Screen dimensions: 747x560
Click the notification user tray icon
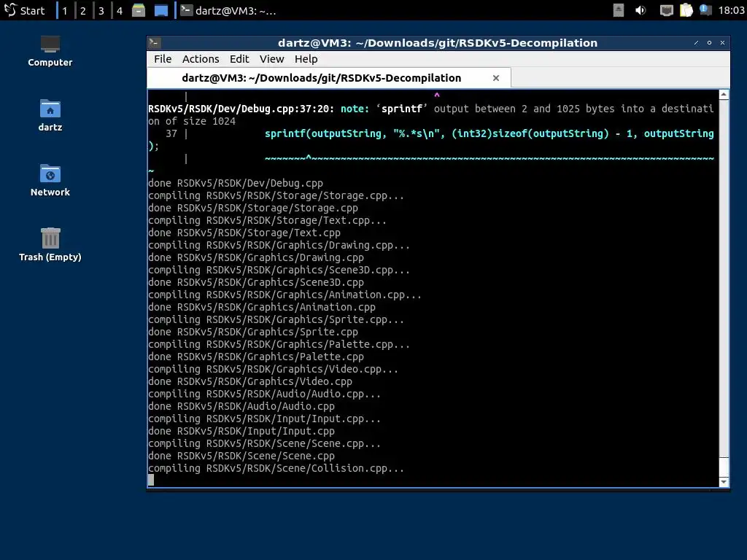tap(705, 10)
